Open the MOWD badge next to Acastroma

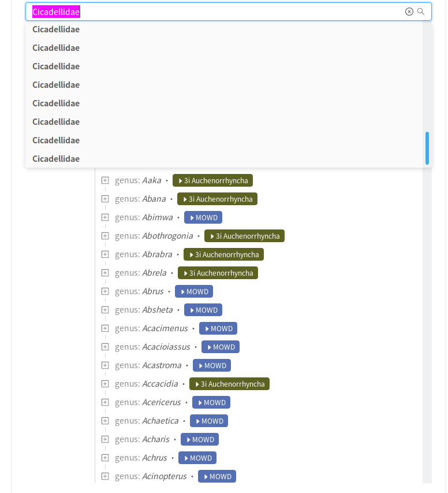click(211, 365)
